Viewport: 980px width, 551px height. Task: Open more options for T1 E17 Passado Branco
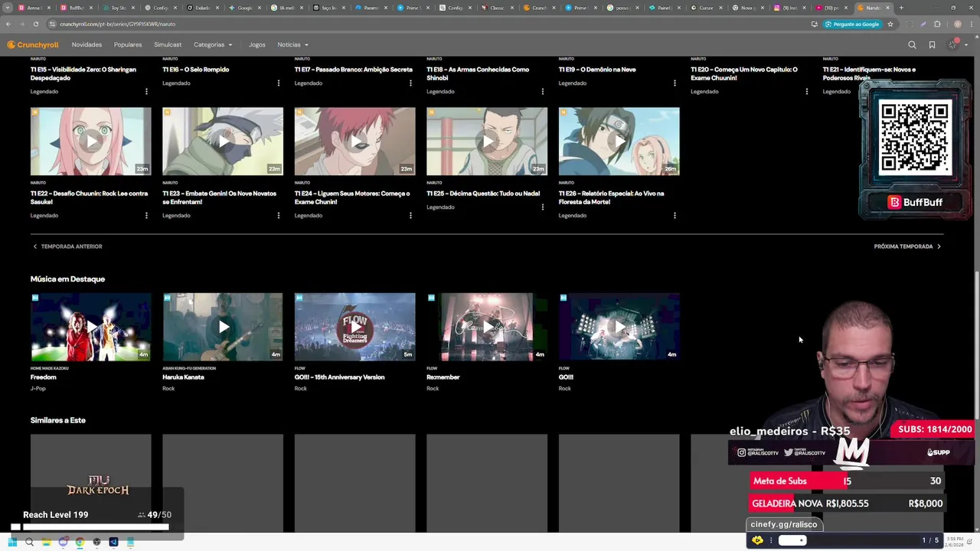pos(410,83)
